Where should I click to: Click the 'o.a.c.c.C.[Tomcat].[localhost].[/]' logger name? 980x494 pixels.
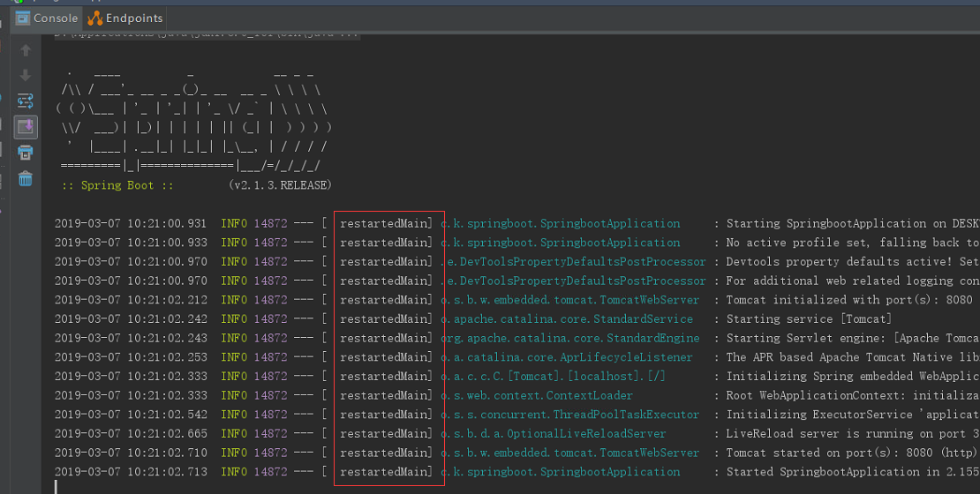553,376
